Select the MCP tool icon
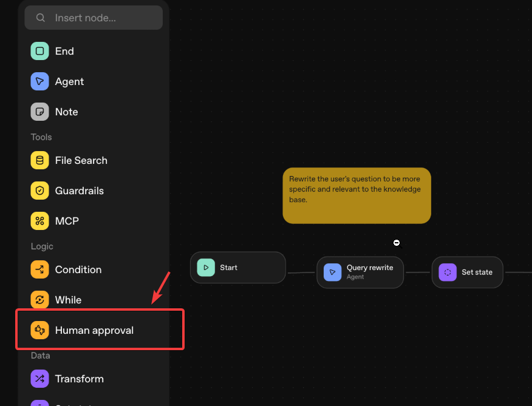 point(39,221)
